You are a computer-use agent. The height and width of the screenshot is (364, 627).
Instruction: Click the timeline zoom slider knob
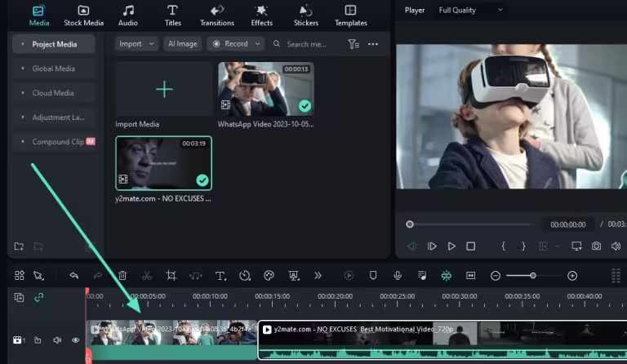(x=533, y=276)
